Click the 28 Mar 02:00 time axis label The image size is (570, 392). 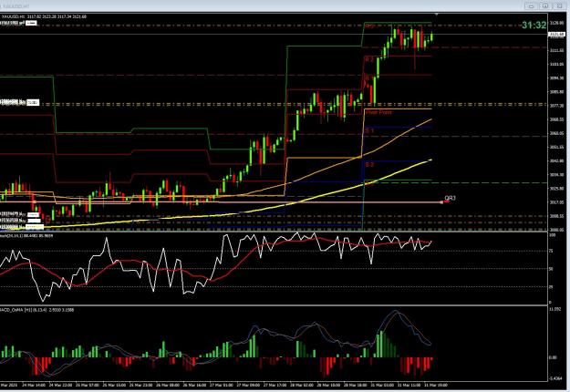pyautogui.click(x=302, y=385)
